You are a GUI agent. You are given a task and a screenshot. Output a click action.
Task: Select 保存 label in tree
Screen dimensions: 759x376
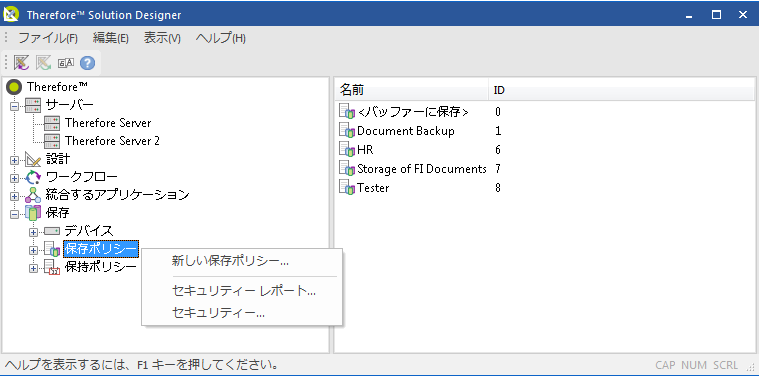tap(58, 213)
